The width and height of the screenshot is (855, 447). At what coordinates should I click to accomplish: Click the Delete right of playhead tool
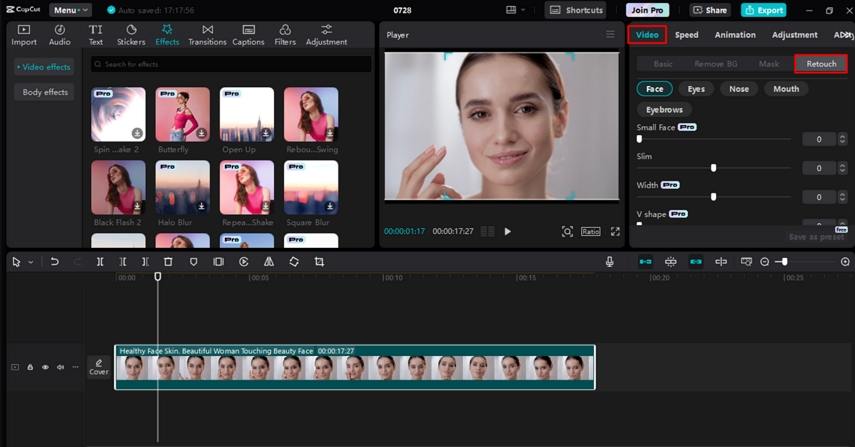[145, 262]
